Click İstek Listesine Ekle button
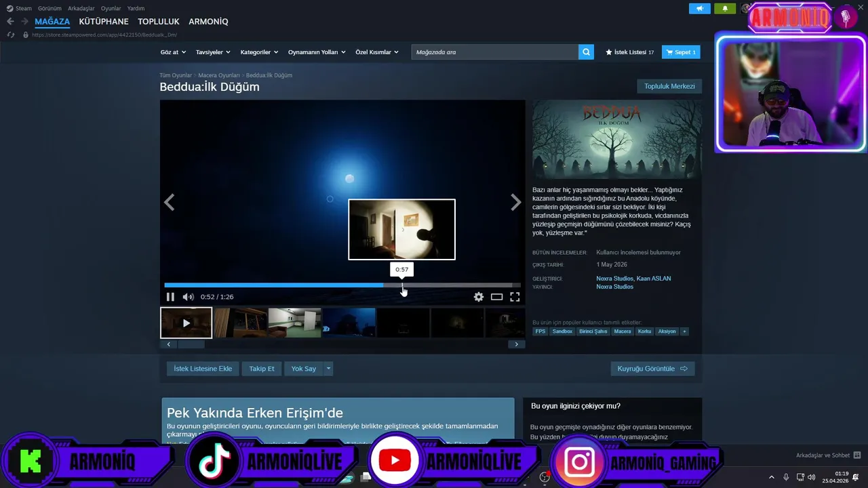868x488 pixels. point(203,369)
